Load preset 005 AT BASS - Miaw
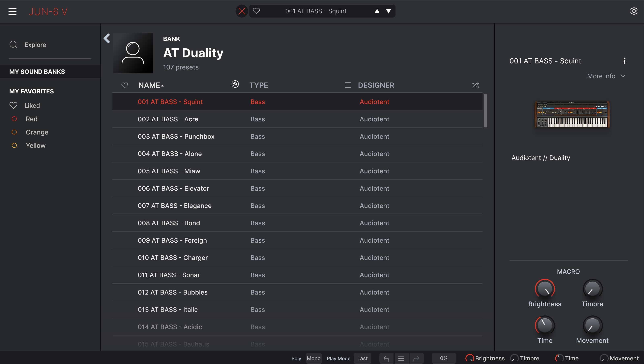The width and height of the screenshot is (644, 364). coord(169,171)
